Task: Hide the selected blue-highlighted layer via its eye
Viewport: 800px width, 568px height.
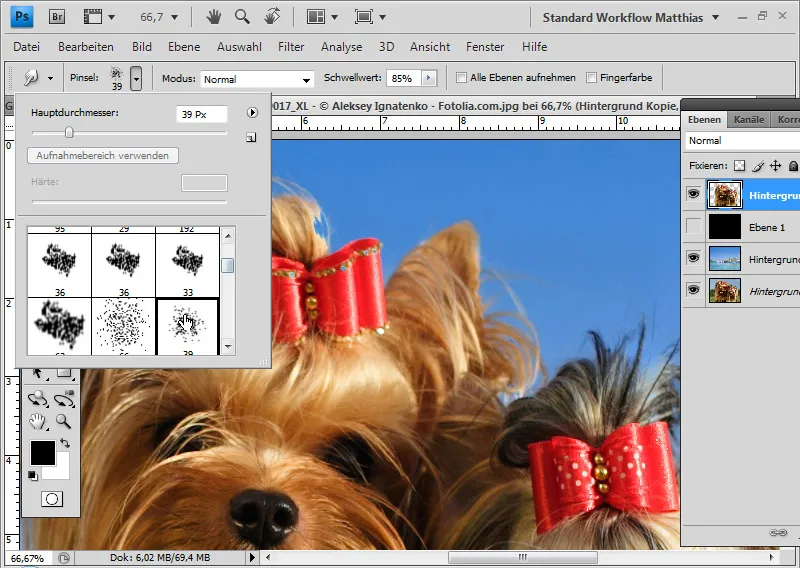Action: click(x=693, y=193)
